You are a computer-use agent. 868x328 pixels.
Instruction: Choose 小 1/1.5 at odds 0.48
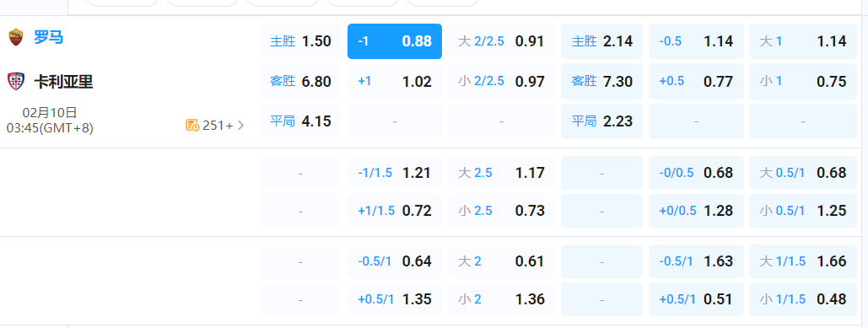click(803, 299)
